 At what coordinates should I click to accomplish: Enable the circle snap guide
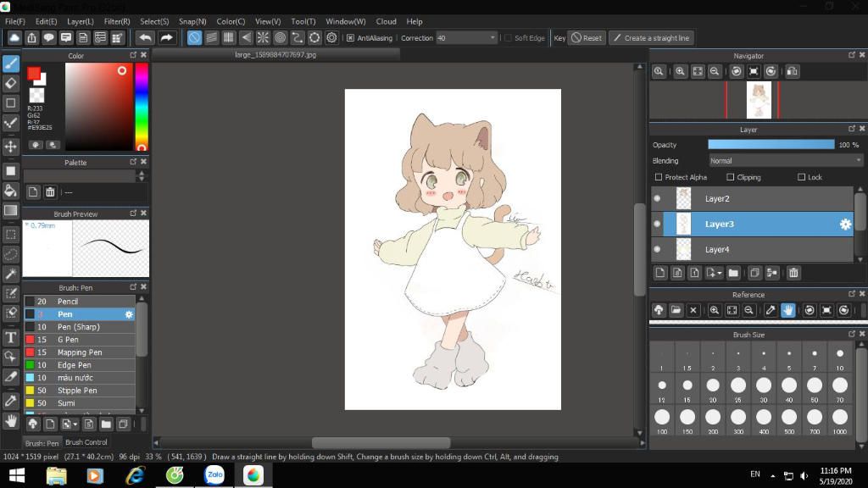point(280,37)
